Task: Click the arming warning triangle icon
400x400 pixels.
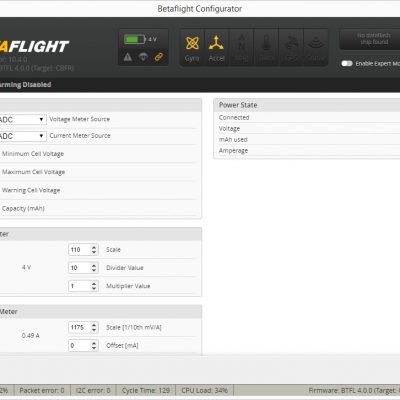Action: pos(128,57)
